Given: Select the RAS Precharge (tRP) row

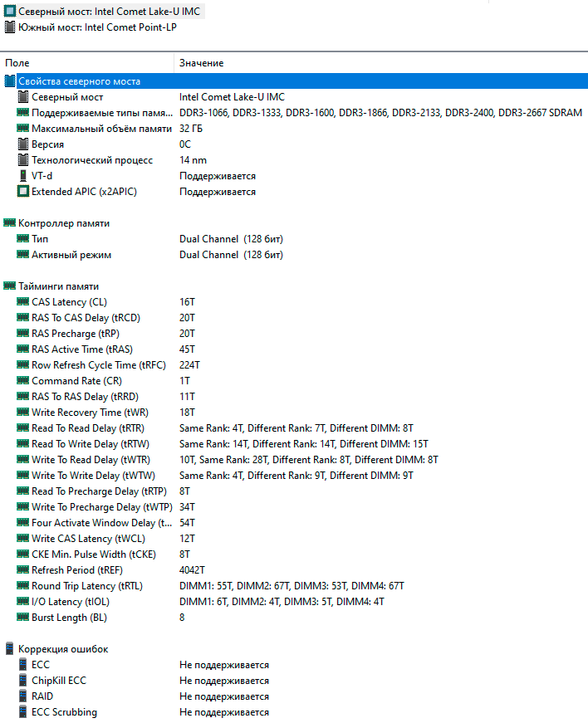Looking at the screenshot, I should pos(295,334).
